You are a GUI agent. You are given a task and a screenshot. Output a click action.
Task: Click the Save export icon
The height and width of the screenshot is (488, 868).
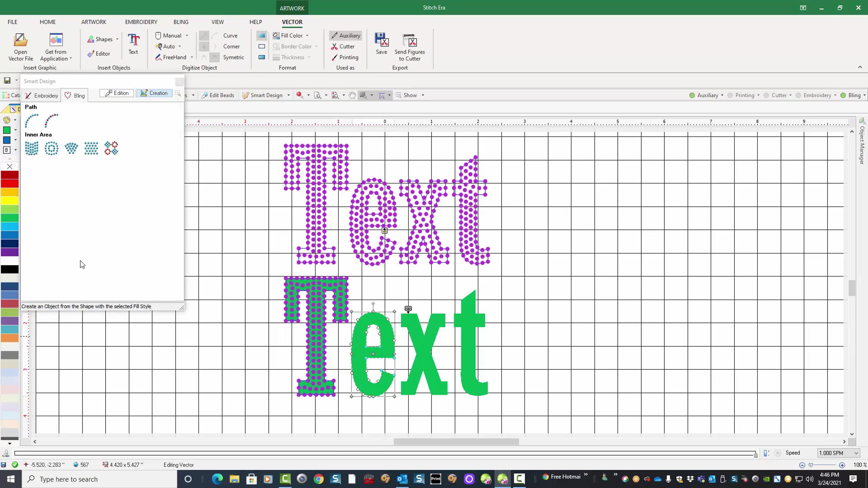point(381,40)
